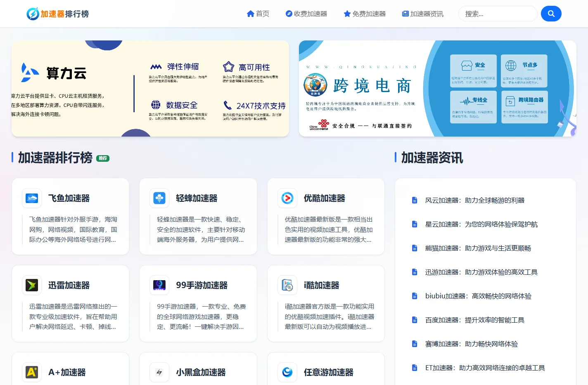Click the green 推荐 badge

coord(103,158)
